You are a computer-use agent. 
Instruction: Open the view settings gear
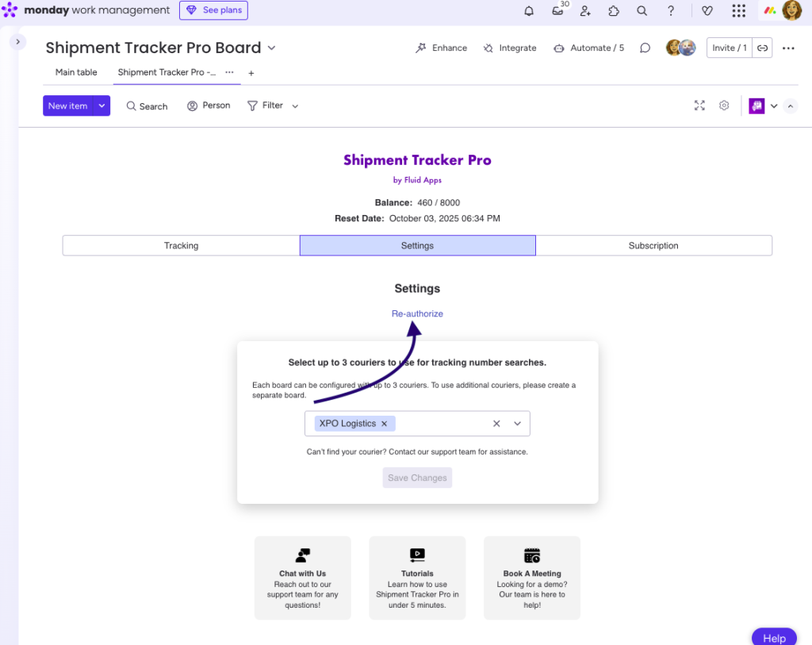pyautogui.click(x=724, y=106)
